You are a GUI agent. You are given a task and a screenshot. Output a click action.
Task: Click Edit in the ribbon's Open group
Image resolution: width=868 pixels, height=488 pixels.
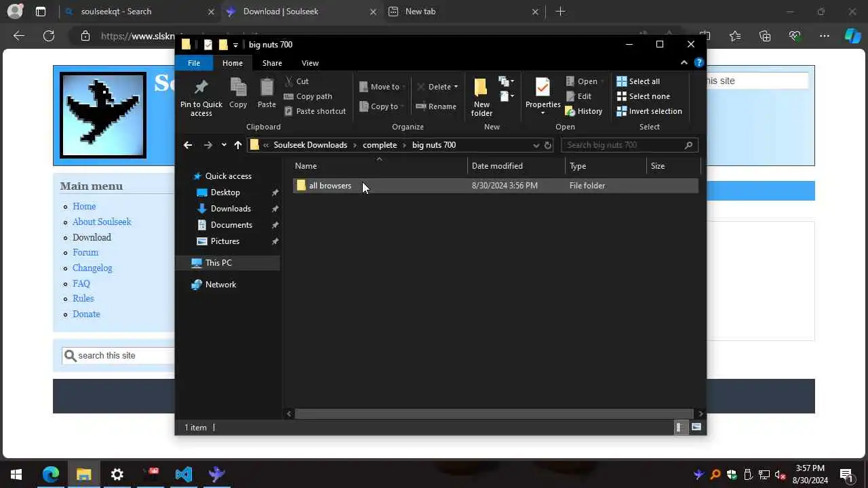pyautogui.click(x=578, y=96)
